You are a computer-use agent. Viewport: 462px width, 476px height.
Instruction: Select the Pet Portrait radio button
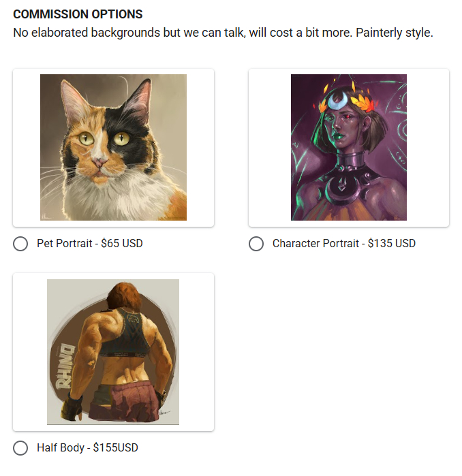click(20, 244)
